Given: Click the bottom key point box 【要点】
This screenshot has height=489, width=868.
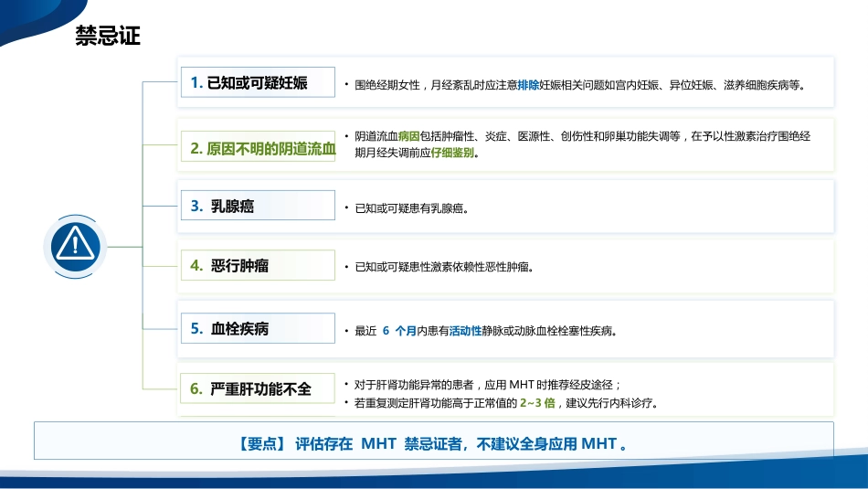Looking at the screenshot, I should tap(433, 441).
